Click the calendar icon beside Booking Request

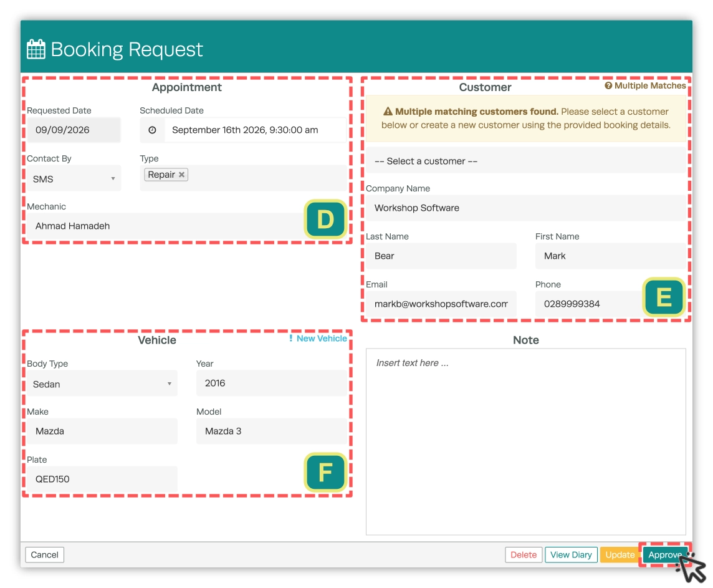[36, 49]
